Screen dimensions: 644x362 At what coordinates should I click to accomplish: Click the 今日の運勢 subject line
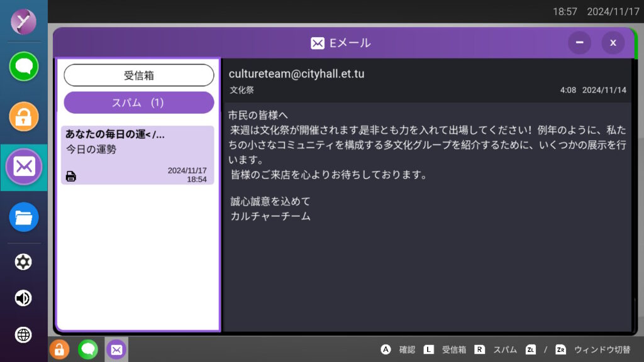(91, 150)
